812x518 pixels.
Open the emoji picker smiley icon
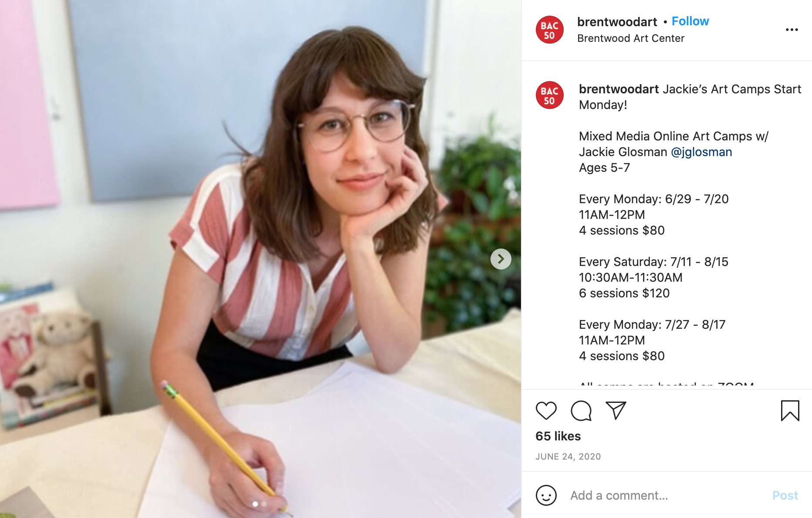click(x=546, y=495)
